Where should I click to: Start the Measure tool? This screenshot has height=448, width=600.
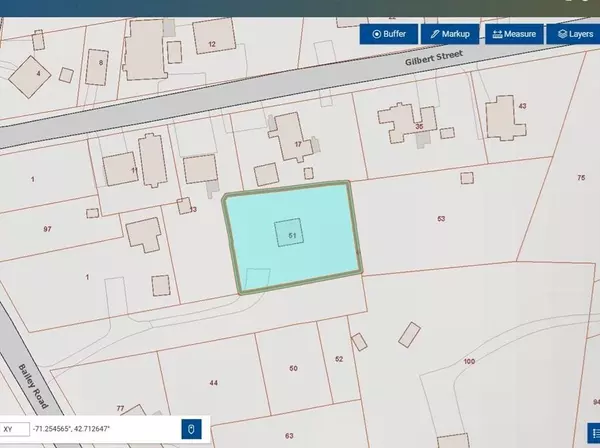pos(514,34)
